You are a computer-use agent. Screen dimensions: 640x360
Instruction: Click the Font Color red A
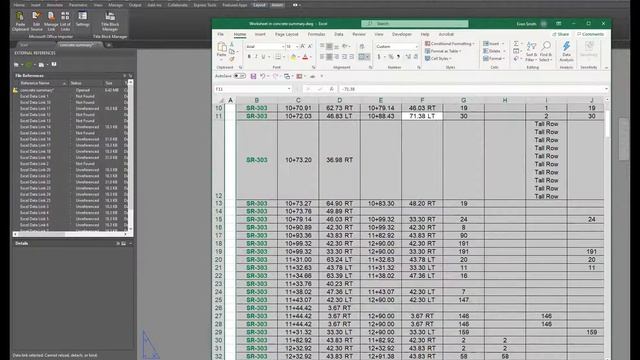click(305, 57)
